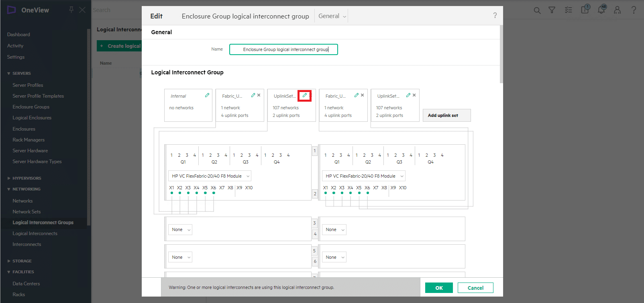The width and height of the screenshot is (644, 303).
Task: Open Data Centers
Action: (x=26, y=284)
